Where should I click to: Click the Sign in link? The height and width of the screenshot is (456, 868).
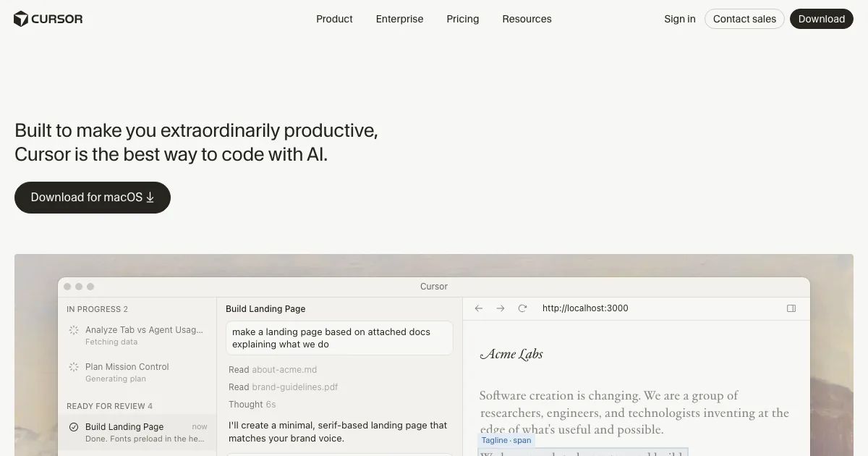click(680, 19)
